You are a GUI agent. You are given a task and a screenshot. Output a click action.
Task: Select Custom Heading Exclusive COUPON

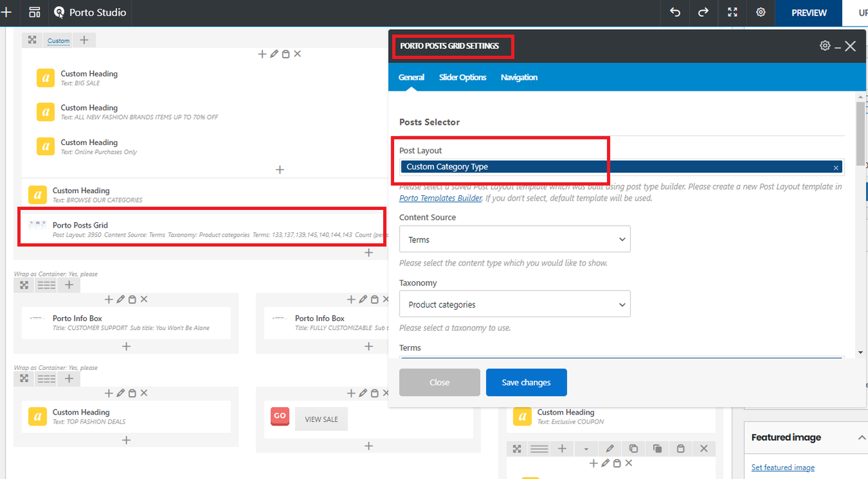click(x=611, y=417)
